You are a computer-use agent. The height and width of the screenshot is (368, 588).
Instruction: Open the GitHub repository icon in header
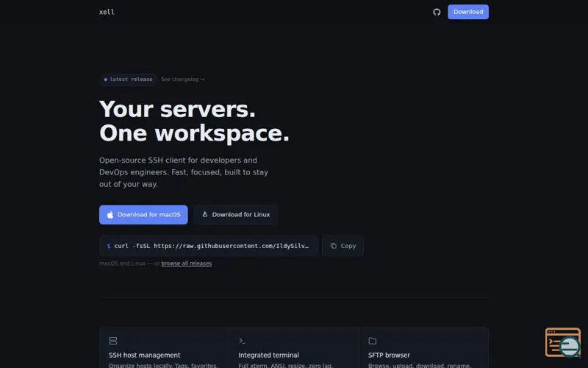(437, 12)
